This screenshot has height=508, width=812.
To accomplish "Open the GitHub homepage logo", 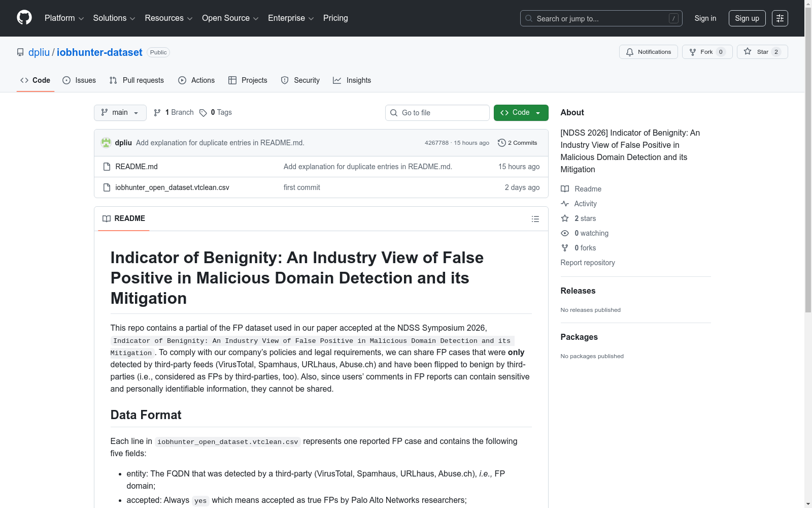I will pos(24,18).
